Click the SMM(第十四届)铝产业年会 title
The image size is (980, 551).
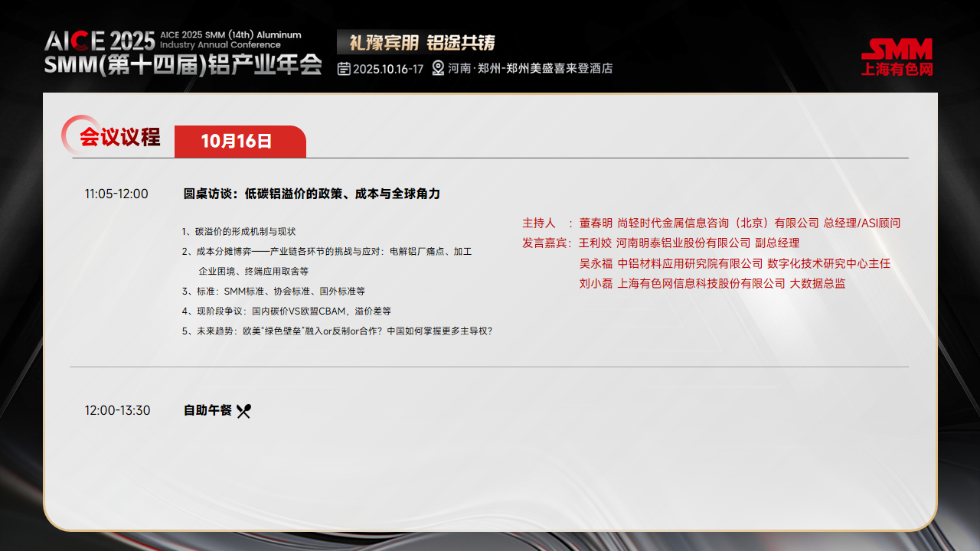coord(182,65)
